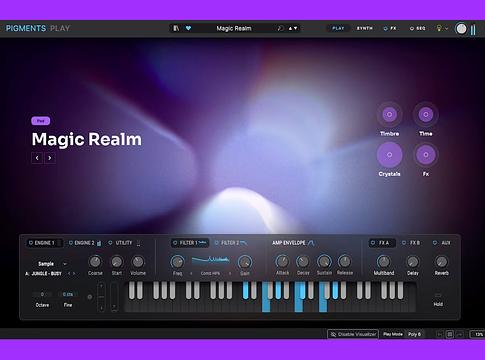This screenshot has width=485, height=360.
Task: Toggle AUX power button
Action: (x=435, y=243)
